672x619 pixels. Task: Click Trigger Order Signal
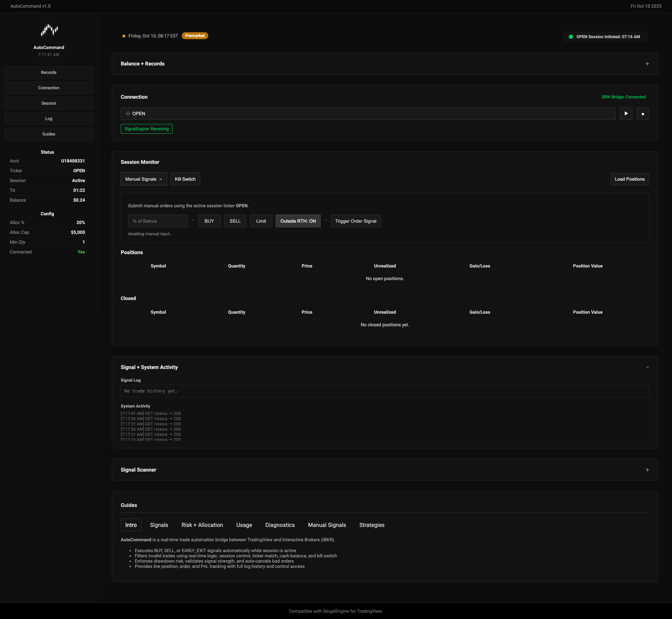click(x=356, y=221)
